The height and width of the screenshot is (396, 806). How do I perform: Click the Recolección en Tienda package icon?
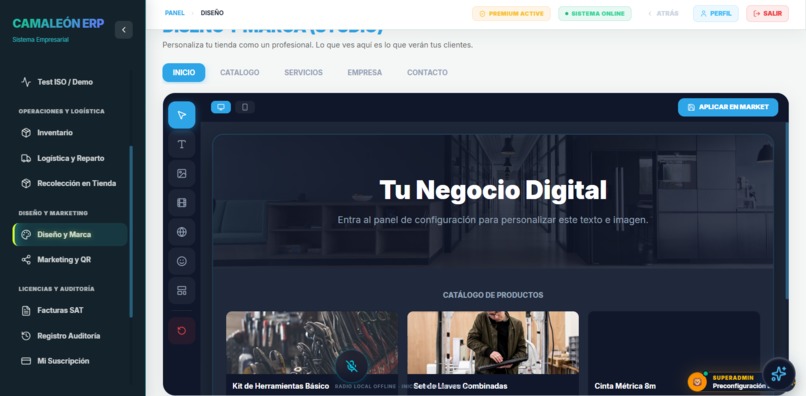point(26,183)
